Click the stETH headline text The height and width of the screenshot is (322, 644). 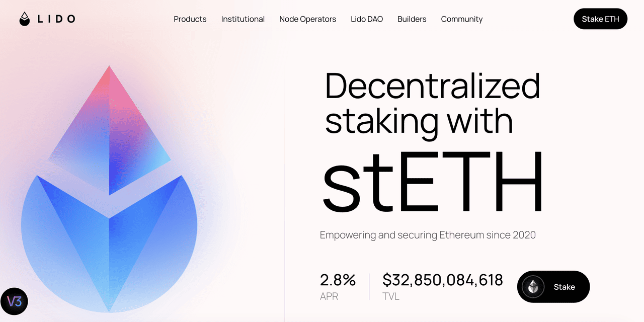coord(433,181)
